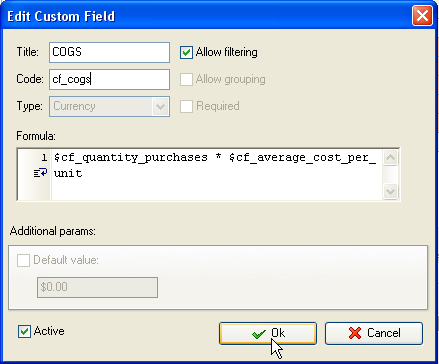Toggle the Allow filtering checkbox
Image resolution: width=439 pixels, height=364 pixels.
click(x=186, y=52)
